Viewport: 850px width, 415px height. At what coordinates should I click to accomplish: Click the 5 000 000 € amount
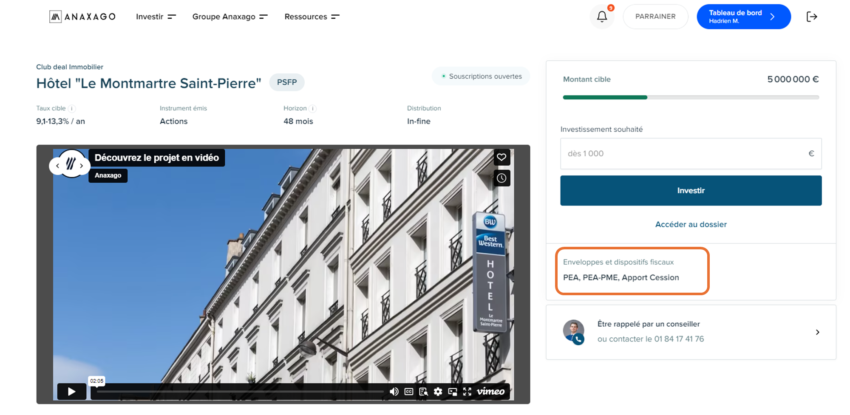click(793, 79)
